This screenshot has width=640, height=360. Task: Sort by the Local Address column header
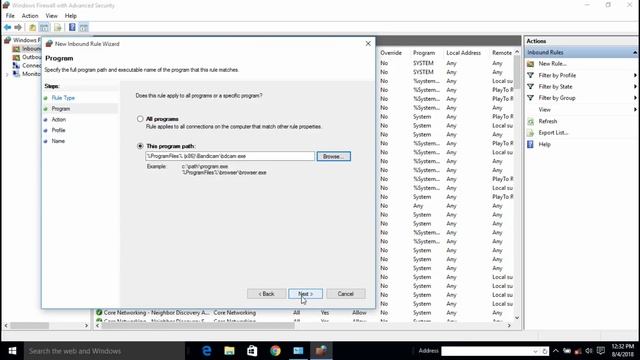pyautogui.click(x=463, y=53)
